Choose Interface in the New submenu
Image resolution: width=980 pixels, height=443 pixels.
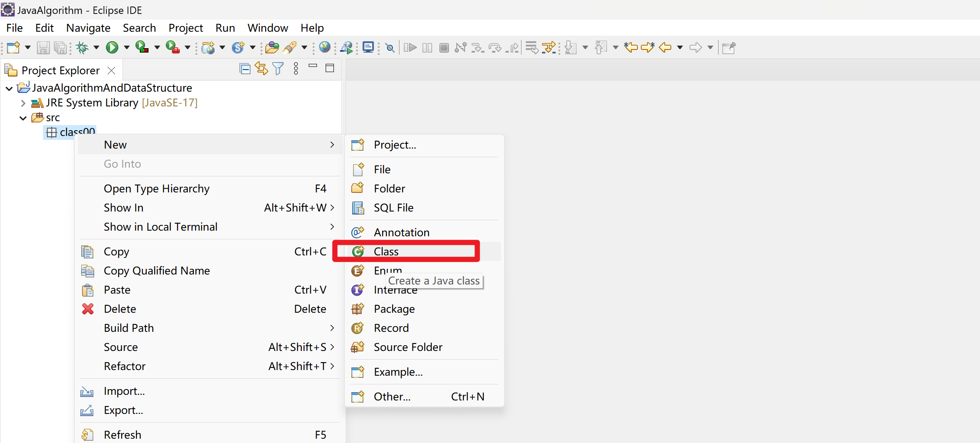(424, 290)
